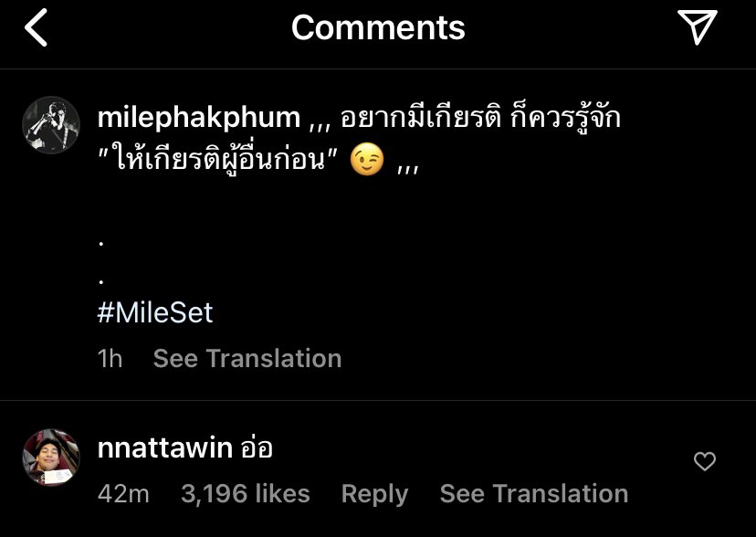Go back using the left arrow
The width and height of the screenshot is (756, 537).
pos(37,27)
